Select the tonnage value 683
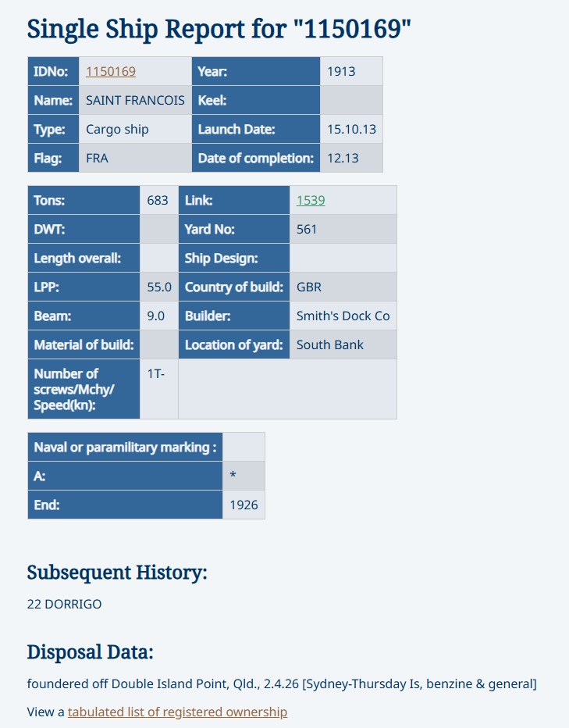569x728 pixels. point(158,200)
